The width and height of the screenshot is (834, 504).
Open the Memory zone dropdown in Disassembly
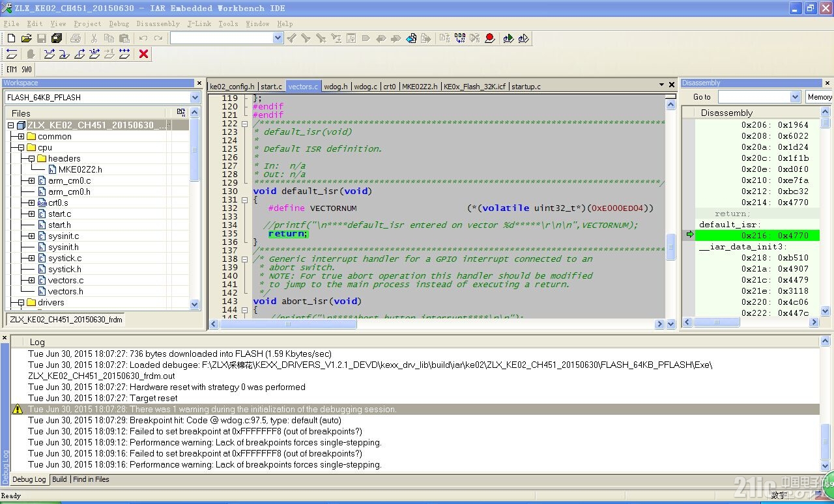[x=820, y=97]
